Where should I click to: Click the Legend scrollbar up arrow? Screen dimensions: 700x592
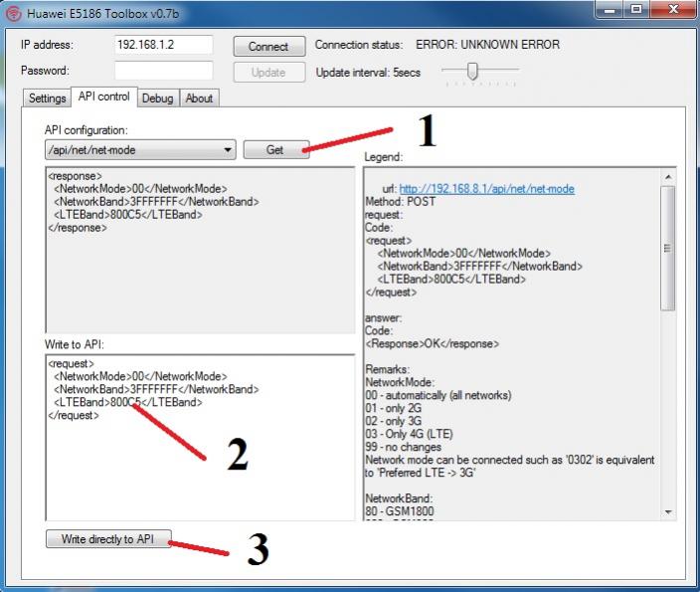(668, 177)
